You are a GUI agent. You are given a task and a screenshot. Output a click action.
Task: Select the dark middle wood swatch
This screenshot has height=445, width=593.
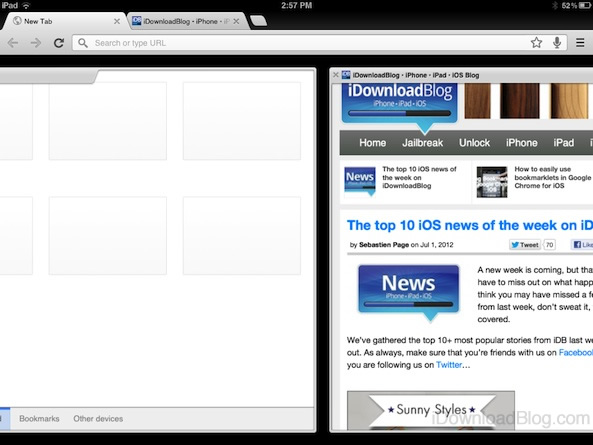(520, 101)
